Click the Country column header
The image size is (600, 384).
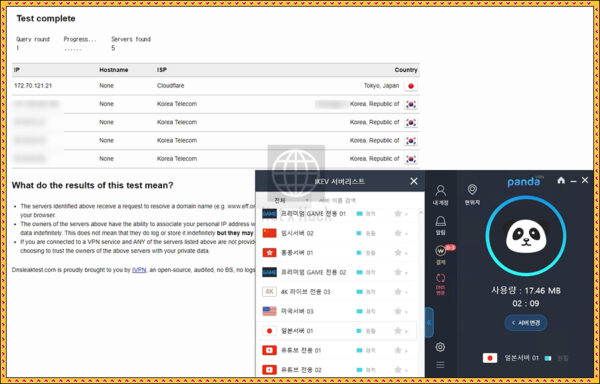(x=406, y=70)
